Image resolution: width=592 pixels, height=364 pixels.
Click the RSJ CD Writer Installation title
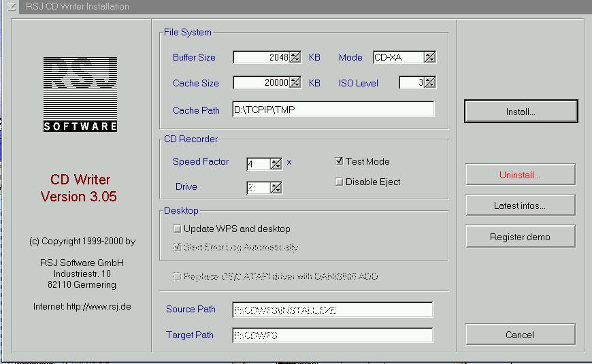coord(78,6)
